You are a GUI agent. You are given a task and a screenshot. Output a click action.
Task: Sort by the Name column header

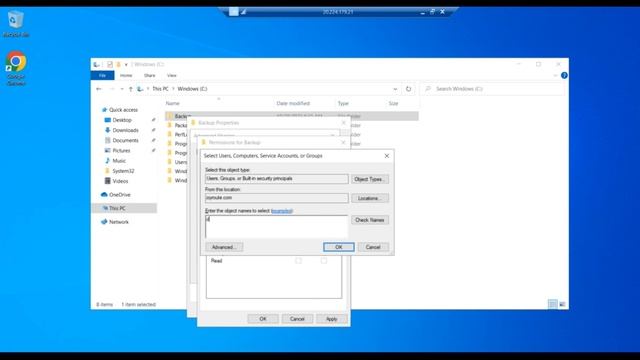(173, 103)
